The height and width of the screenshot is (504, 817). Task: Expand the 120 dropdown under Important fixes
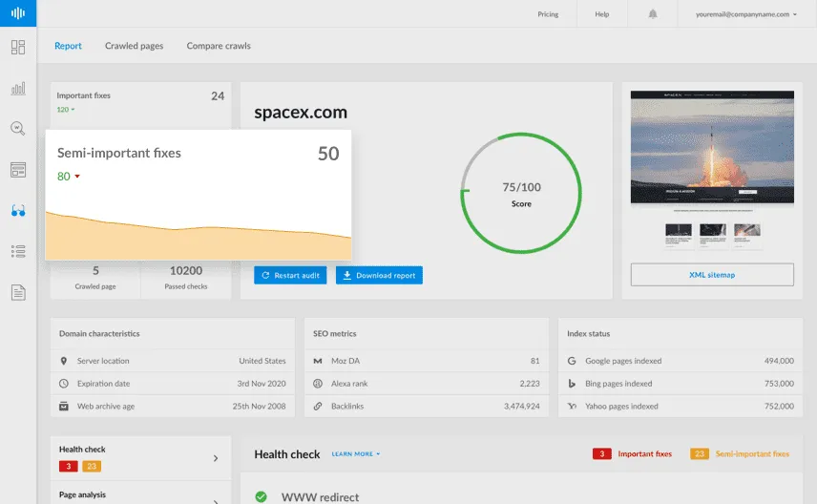[66, 110]
